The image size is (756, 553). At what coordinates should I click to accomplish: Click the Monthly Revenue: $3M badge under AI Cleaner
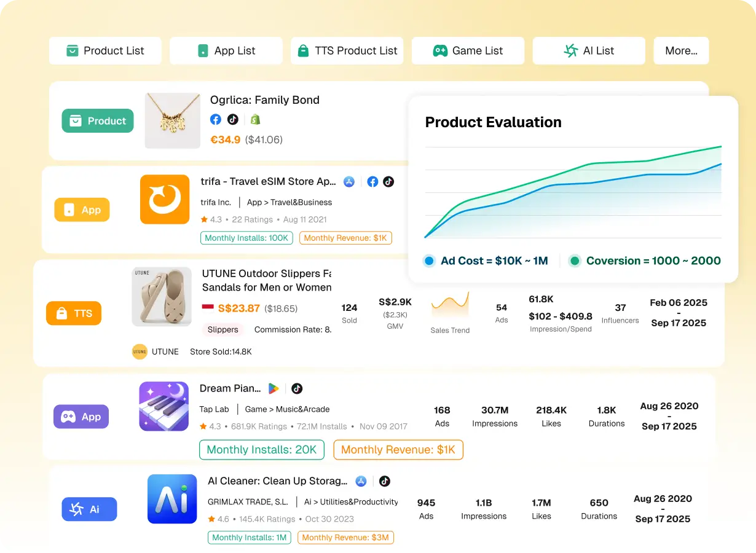[x=345, y=537]
